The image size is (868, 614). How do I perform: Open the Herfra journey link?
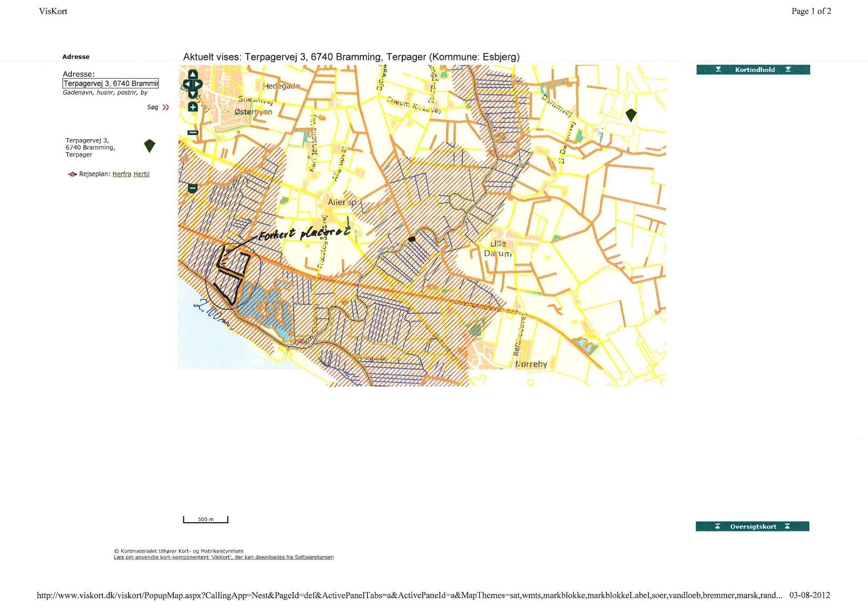coord(122,174)
